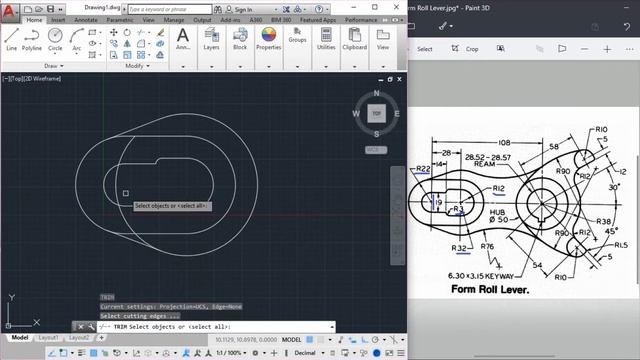Screen dimensions: 640x360
Task: Toggle lineweight display in status bar
Action: [x=82, y=353]
